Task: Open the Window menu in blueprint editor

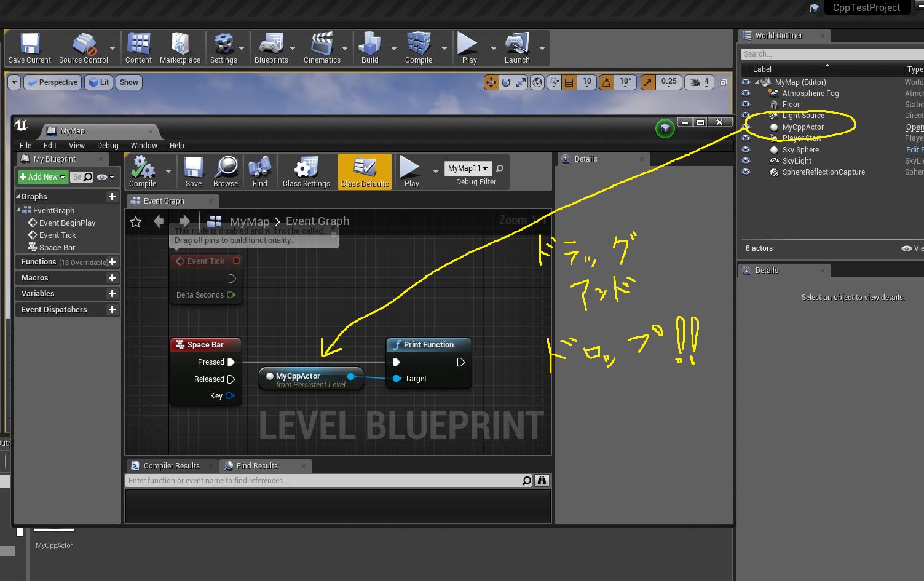Action: (x=144, y=146)
